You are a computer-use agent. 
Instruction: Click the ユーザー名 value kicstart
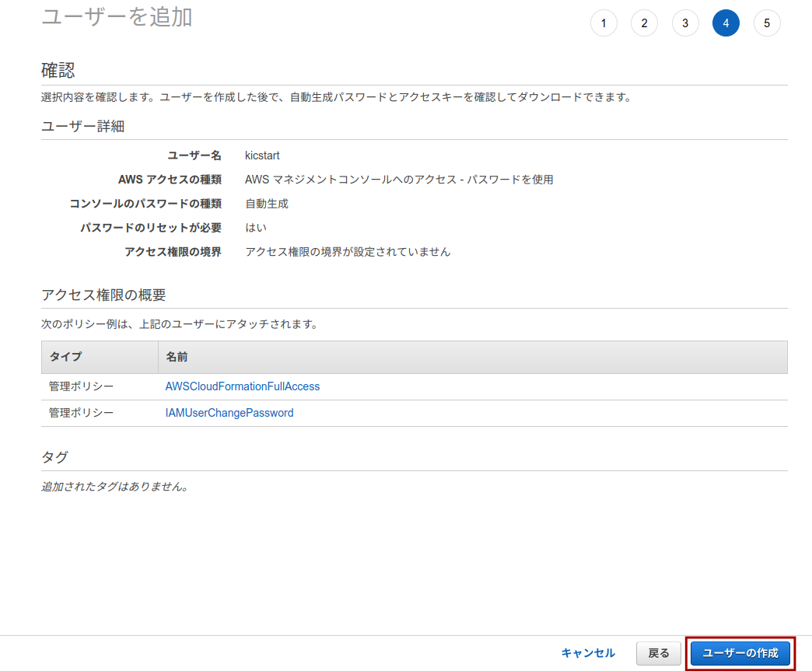click(261, 156)
